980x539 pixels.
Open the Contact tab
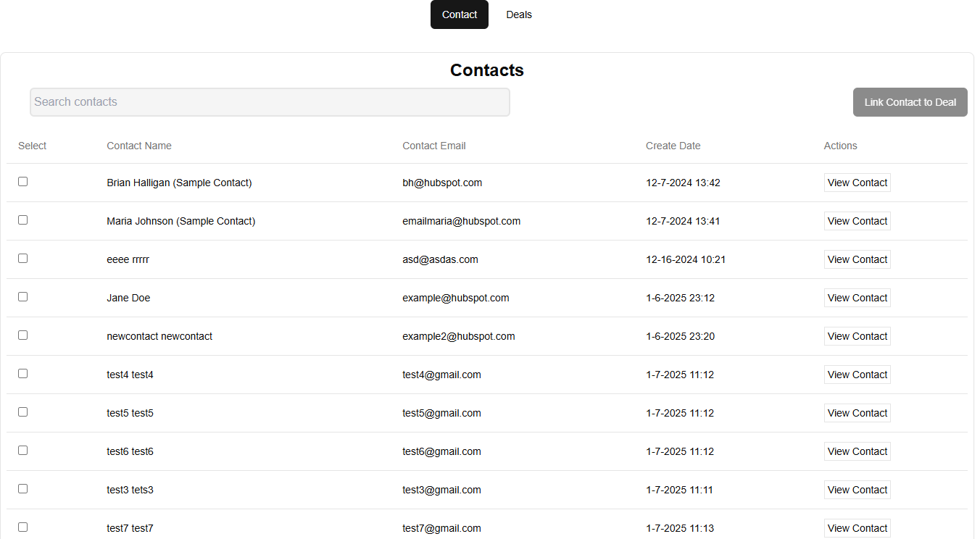tap(459, 14)
